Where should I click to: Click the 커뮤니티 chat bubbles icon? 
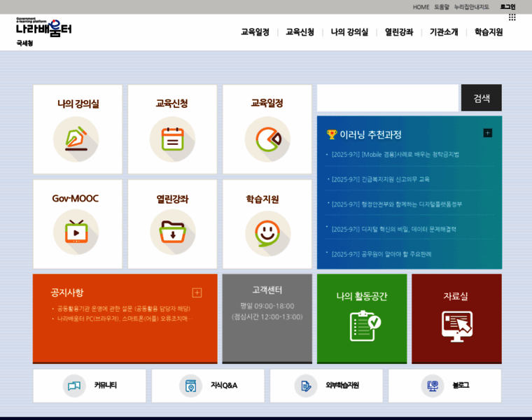74,386
